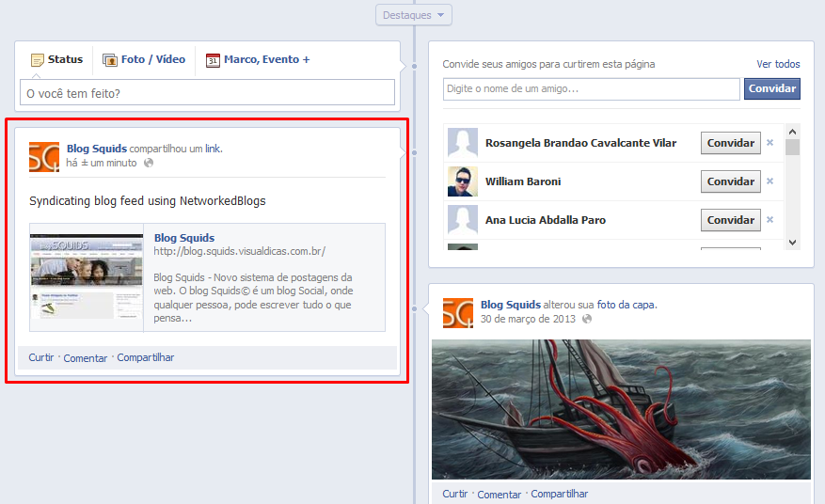825x504 pixels.
Task: Click Compartilhar on the shared link post
Action: click(145, 357)
